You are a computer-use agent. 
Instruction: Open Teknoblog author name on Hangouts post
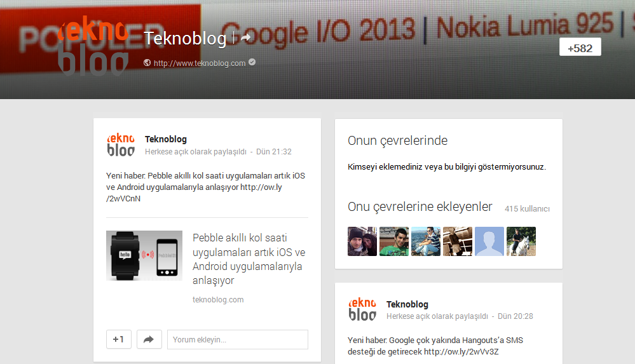click(x=407, y=304)
